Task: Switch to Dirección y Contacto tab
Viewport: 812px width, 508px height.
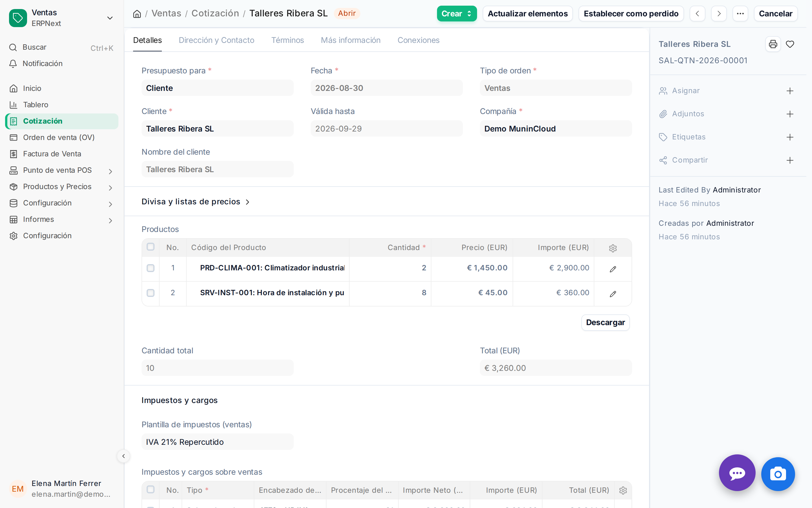Action: (x=217, y=40)
